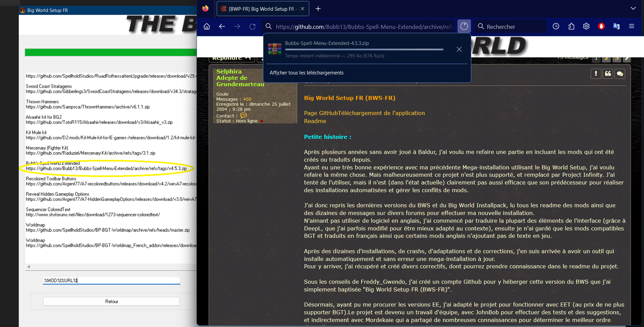Cancel the Bubbs-Spell-Menu-Extended download
Viewport: 644px width, 327px height.
[x=459, y=49]
